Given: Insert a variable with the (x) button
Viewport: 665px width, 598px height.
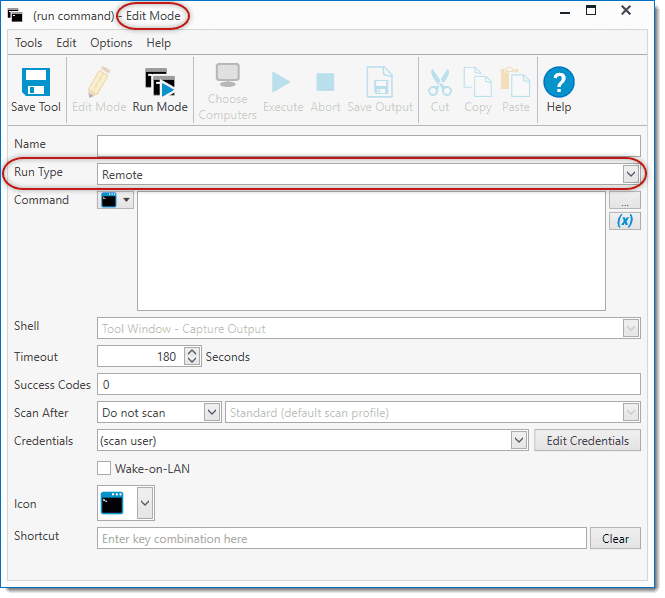Looking at the screenshot, I should click(625, 221).
